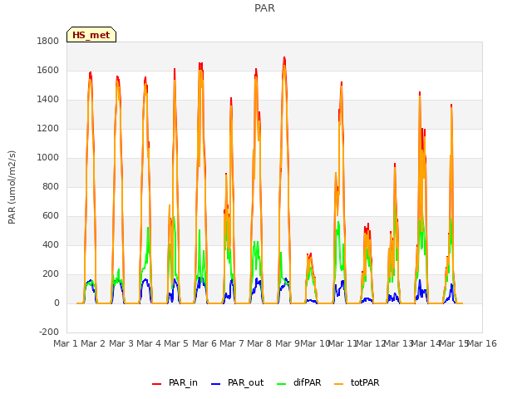This screenshot has width=532, height=399.
Task: Click the red PAR_in legend swatch
Action: pyautogui.click(x=157, y=383)
